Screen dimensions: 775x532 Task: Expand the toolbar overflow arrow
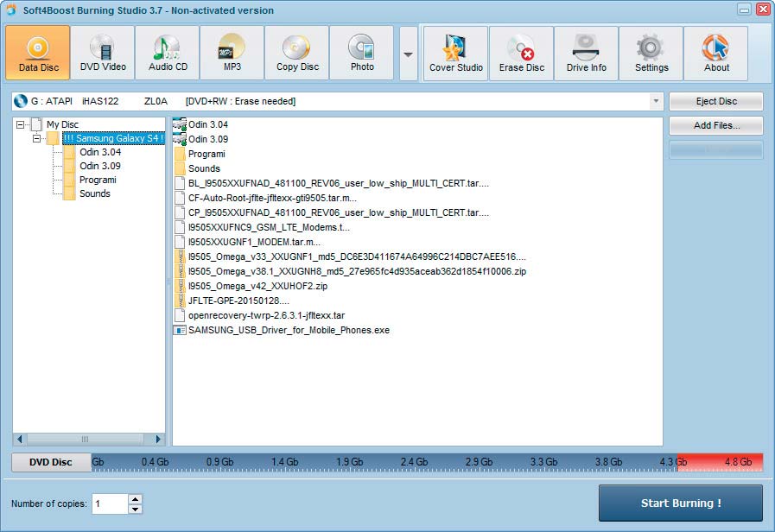[x=409, y=54]
